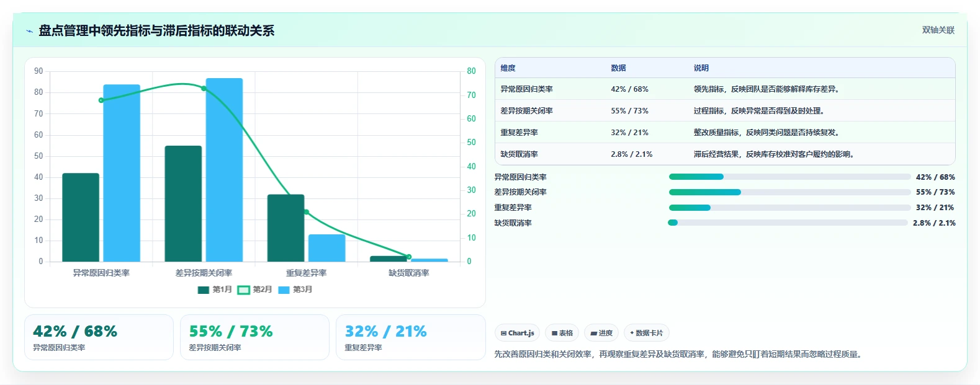Viewport: 980px width, 385px height.
Task: Click the dark green 第1月 bar for 差异按期关闭率
Action: coord(183,204)
